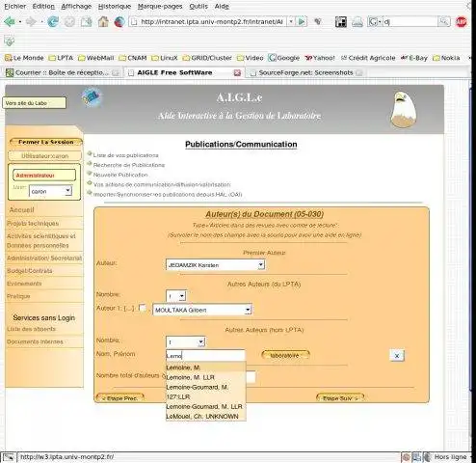The width and height of the screenshot is (476, 463).
Task: Click the eagle logo in header
Action: 404,109
